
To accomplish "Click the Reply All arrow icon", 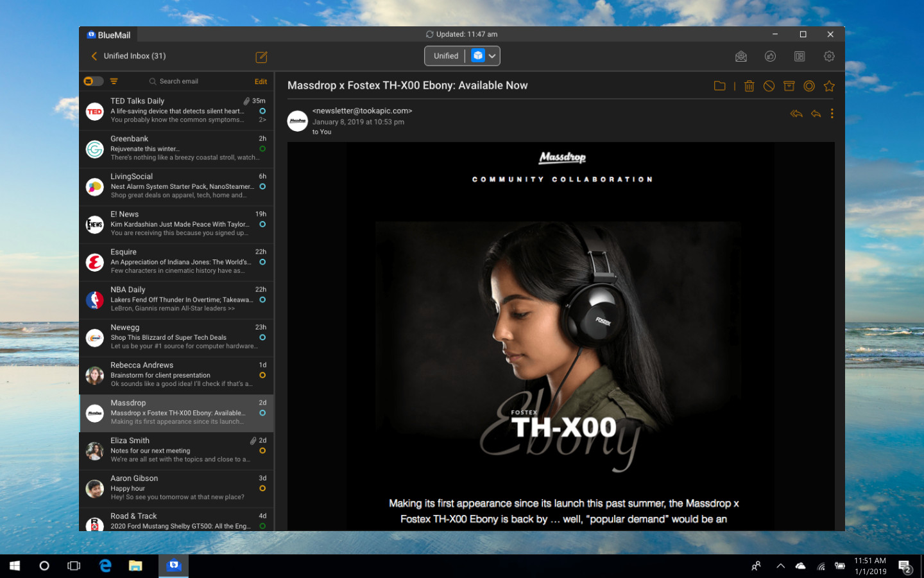I will [796, 114].
